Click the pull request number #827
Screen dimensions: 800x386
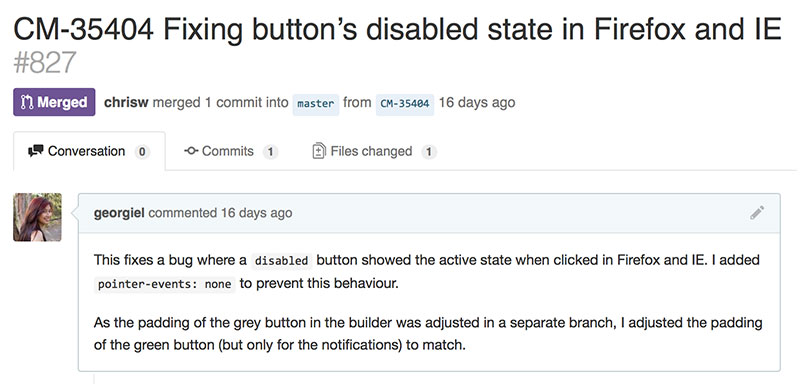coord(45,62)
